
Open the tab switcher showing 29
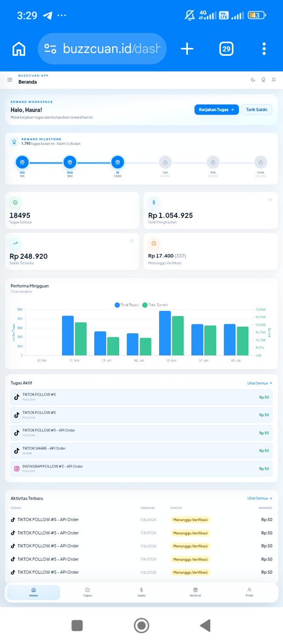point(226,49)
